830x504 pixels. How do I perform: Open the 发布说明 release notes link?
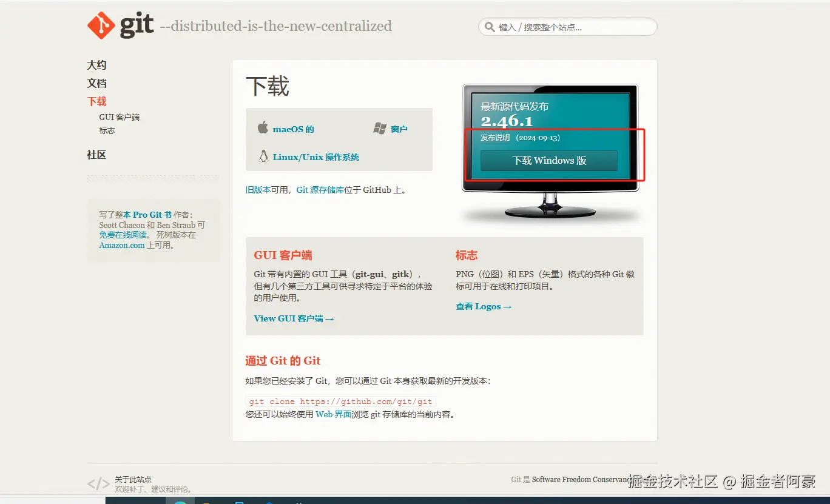(x=496, y=138)
